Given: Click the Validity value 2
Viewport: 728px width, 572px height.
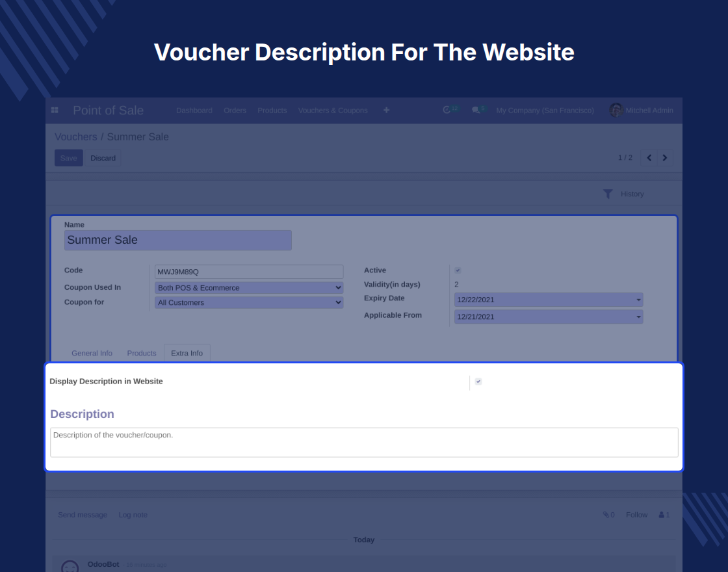Looking at the screenshot, I should (456, 285).
